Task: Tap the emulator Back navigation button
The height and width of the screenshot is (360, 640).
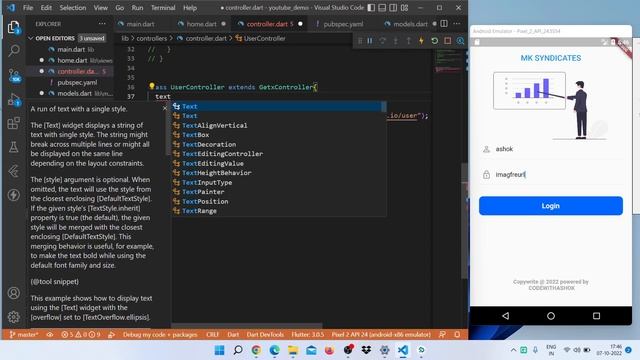Action: 506,316
